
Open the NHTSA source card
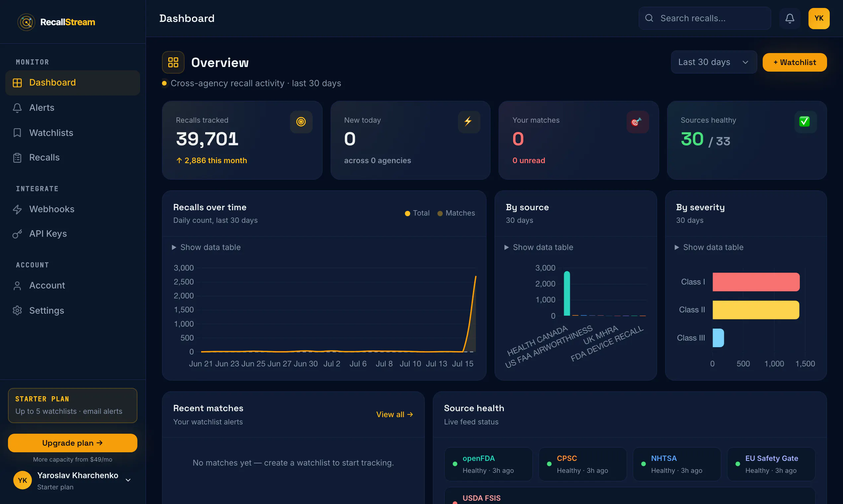(676, 464)
